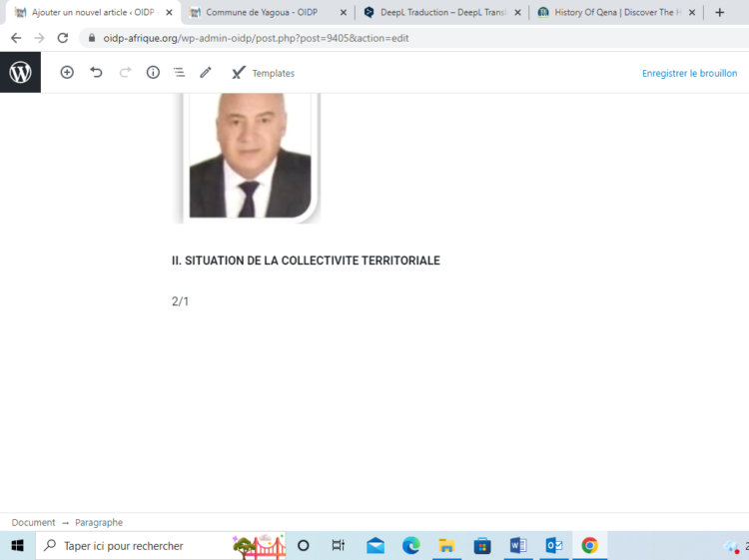Select Document in the breadcrumb bar

tap(34, 522)
